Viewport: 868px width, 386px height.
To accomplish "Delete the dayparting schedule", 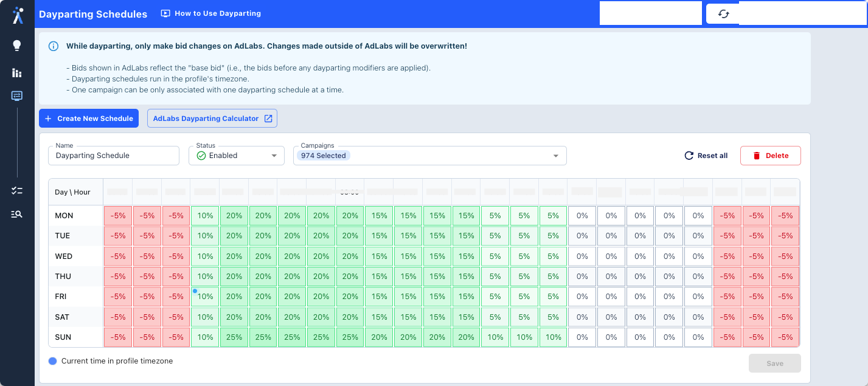I will pos(771,156).
